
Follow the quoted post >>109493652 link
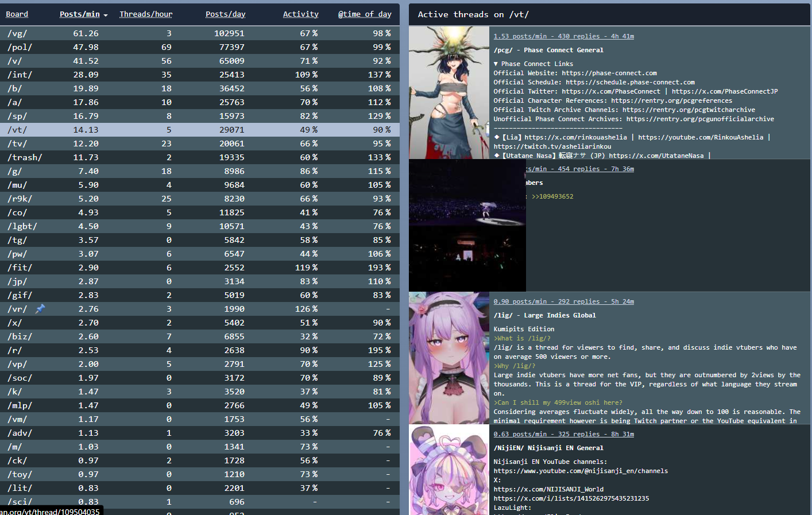click(552, 196)
